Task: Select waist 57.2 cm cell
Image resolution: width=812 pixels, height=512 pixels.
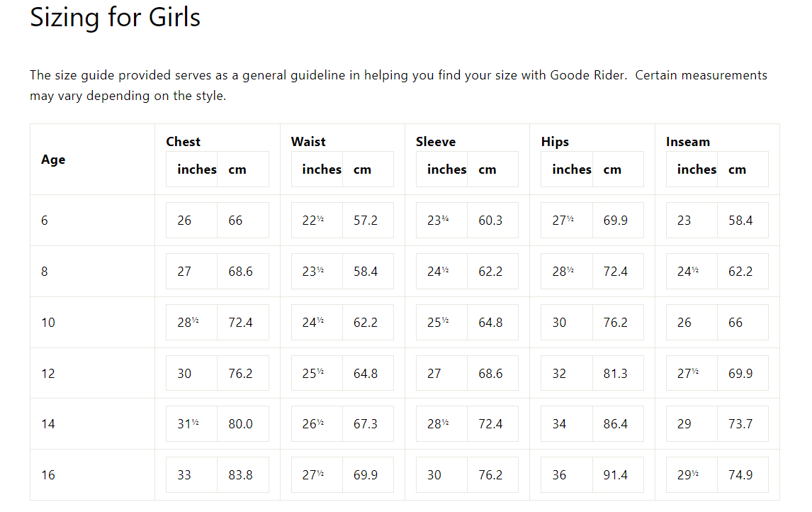Action: click(x=368, y=221)
